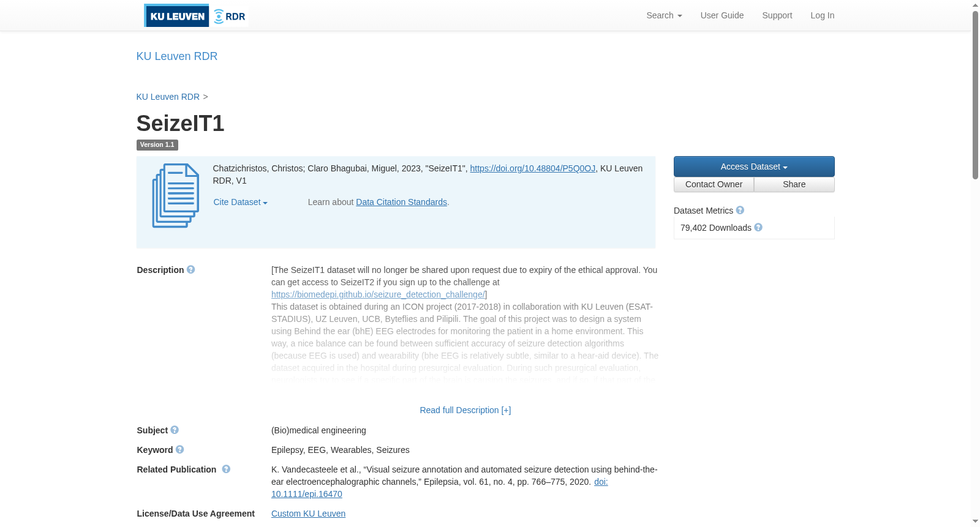Screen dimensions: 980x527
Task: Open the Support menu item
Action: (x=777, y=15)
